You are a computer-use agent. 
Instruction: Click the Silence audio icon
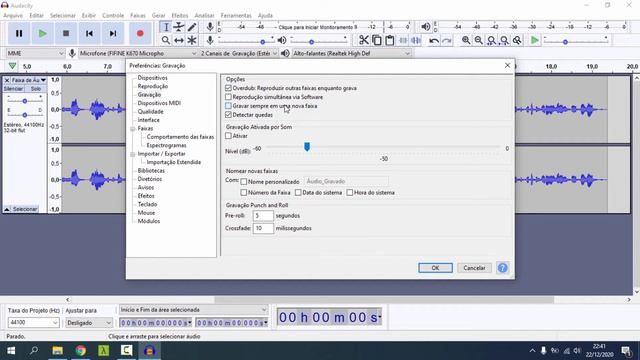pos(416,40)
